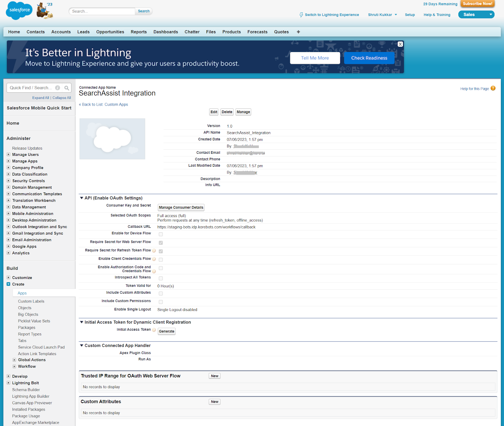Click help icon beside Enable Client Credentials Flow
The height and width of the screenshot is (426, 504).
pyautogui.click(x=154, y=259)
